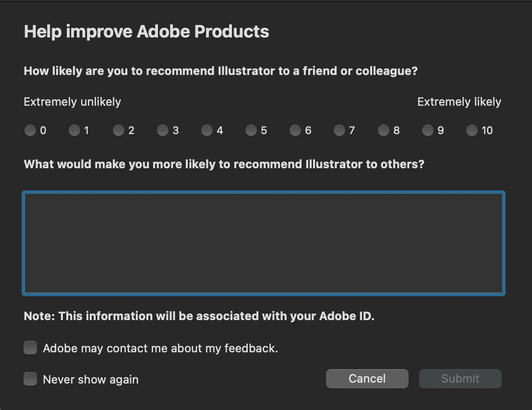This screenshot has height=410, width=532.
Task: Click the Extremely unlikely label
Action: pos(73,102)
